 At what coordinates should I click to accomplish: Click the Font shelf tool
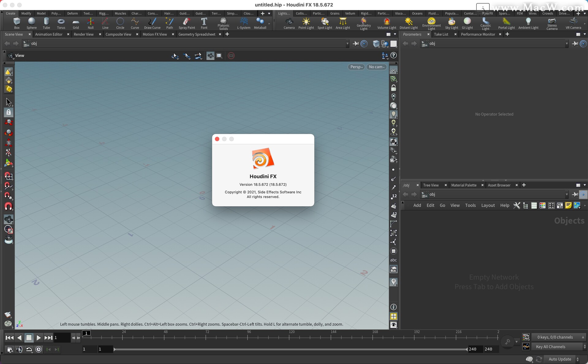point(204,23)
